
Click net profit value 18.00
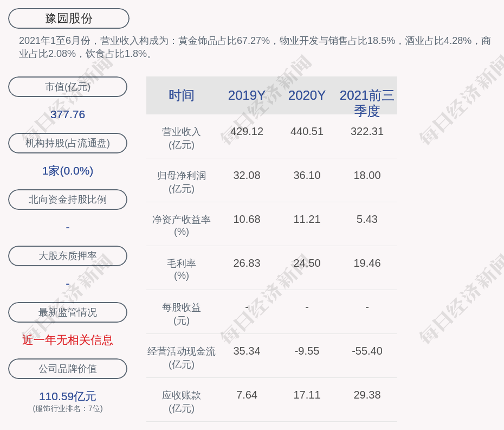pos(367,175)
